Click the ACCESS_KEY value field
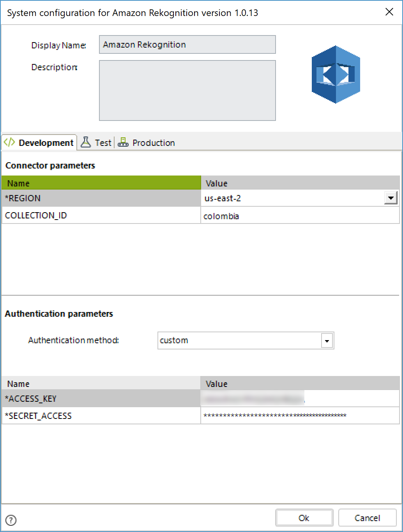Viewport: 403px width, 532px height. [x=299, y=398]
